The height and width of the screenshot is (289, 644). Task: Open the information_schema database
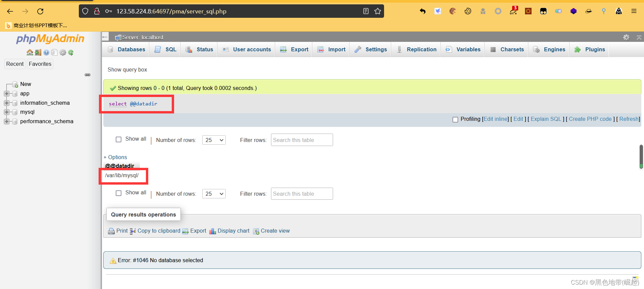[45, 103]
